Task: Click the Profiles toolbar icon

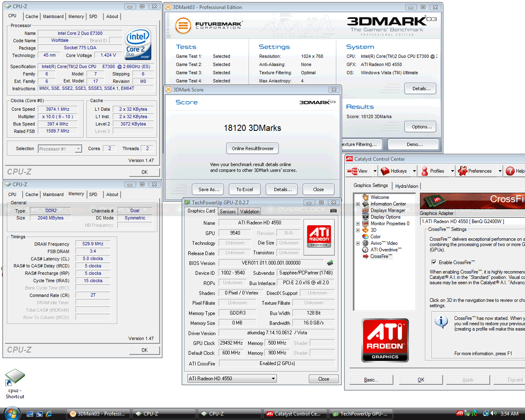Action: 425,171
